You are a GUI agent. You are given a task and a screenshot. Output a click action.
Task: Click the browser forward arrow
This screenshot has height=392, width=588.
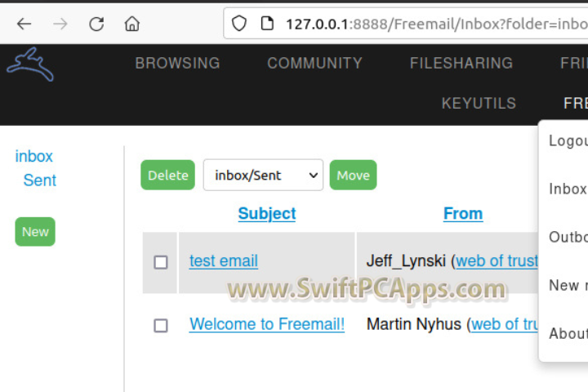(60, 24)
